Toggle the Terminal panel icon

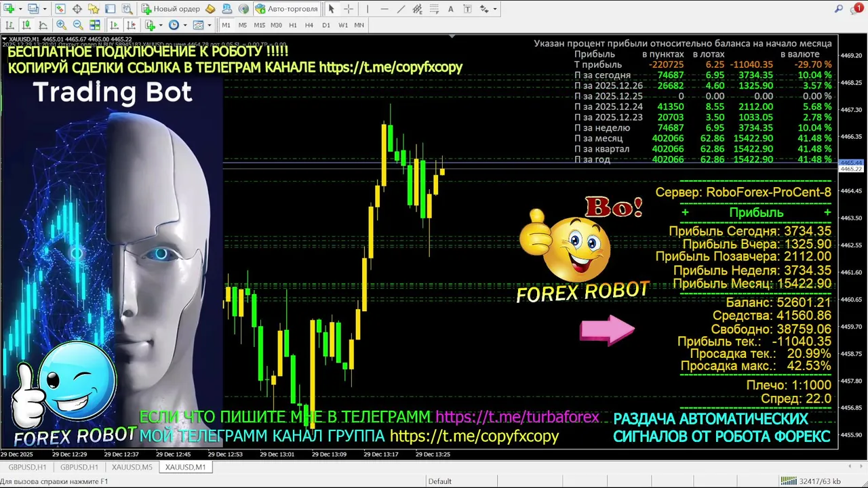click(x=110, y=9)
